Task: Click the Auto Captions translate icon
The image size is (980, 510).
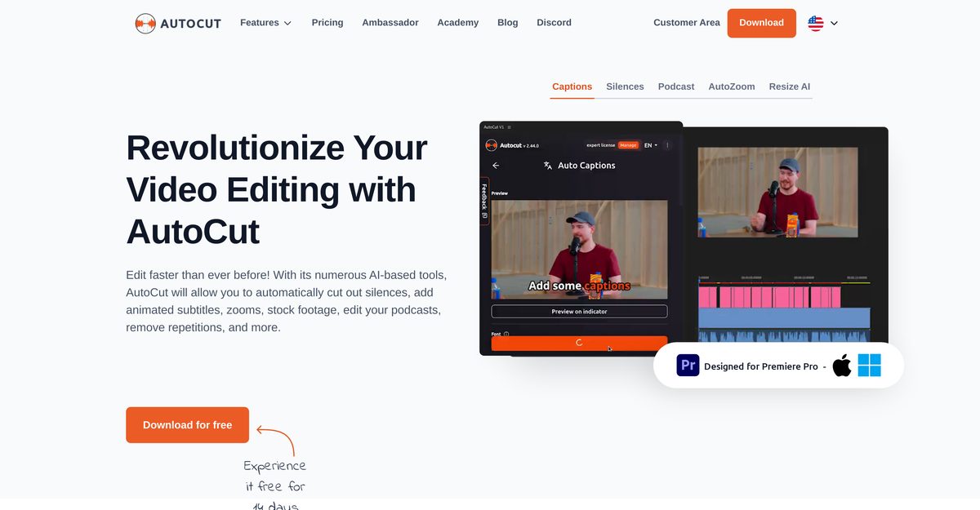Action: pyautogui.click(x=548, y=166)
